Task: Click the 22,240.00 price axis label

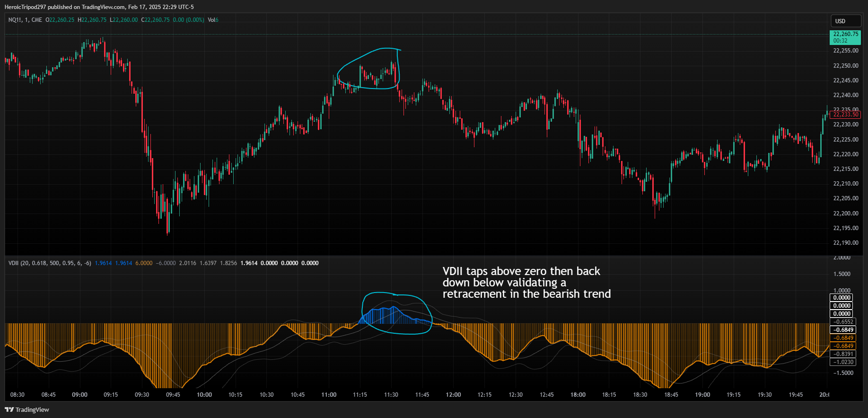Action: [x=846, y=95]
